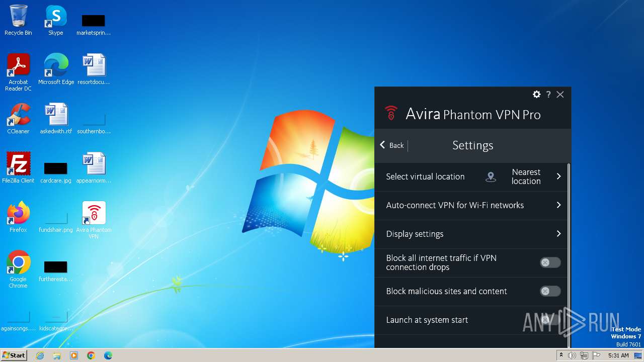The image size is (644, 362).
Task: Open the Windows Start menu
Action: coord(14,355)
